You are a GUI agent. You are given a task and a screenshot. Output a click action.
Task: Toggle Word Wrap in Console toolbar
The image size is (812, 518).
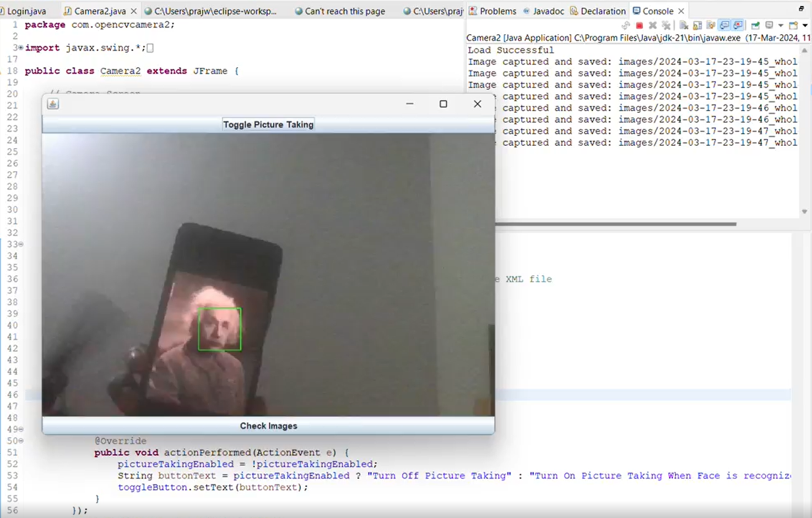coord(711,25)
